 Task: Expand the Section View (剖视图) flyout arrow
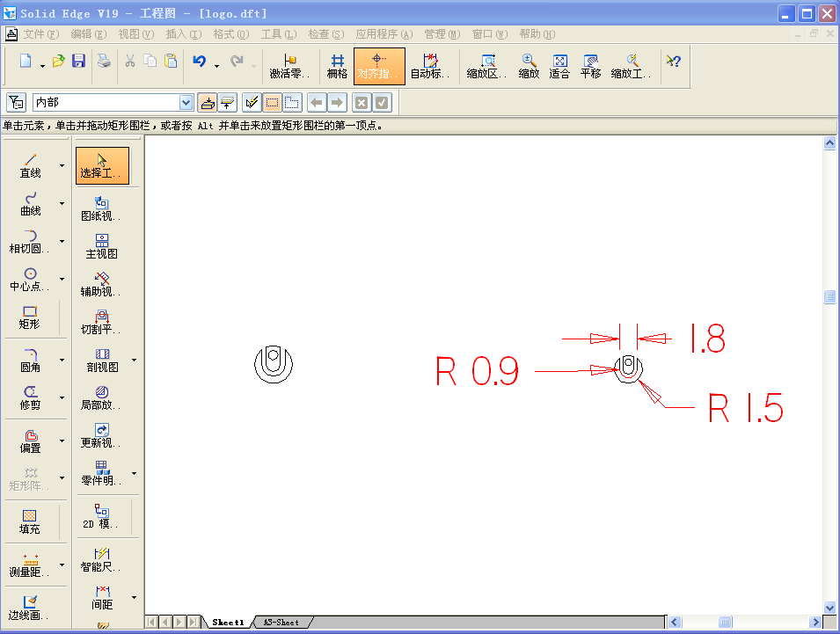(134, 360)
